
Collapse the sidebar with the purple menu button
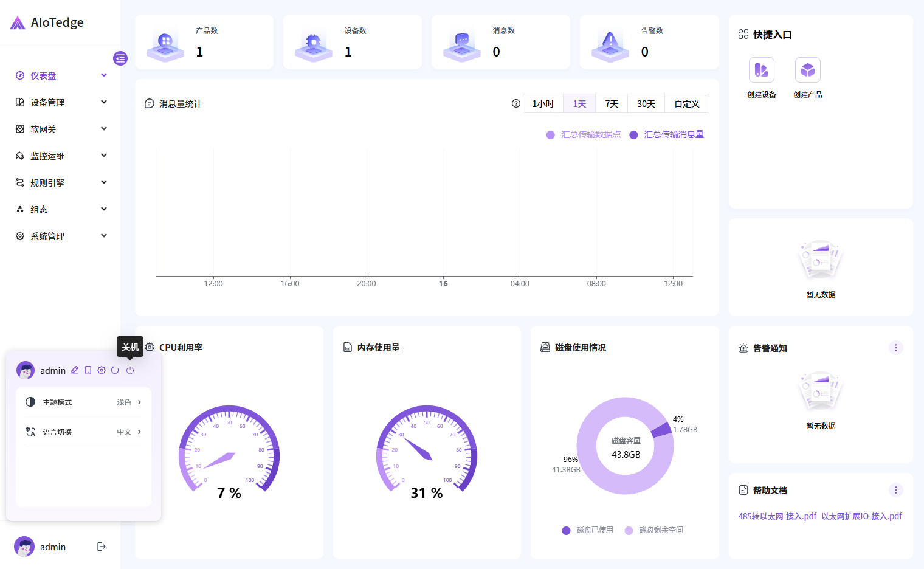[x=120, y=58]
